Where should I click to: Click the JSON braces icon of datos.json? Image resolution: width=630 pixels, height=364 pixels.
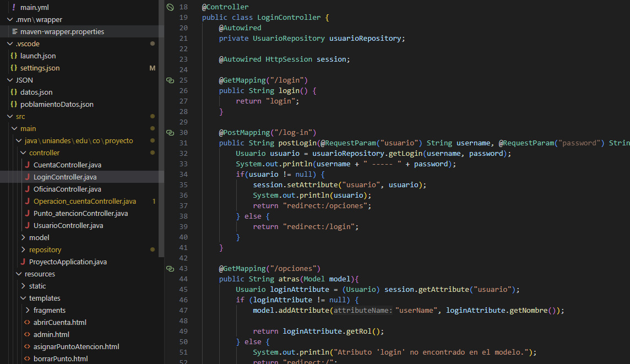pos(14,92)
